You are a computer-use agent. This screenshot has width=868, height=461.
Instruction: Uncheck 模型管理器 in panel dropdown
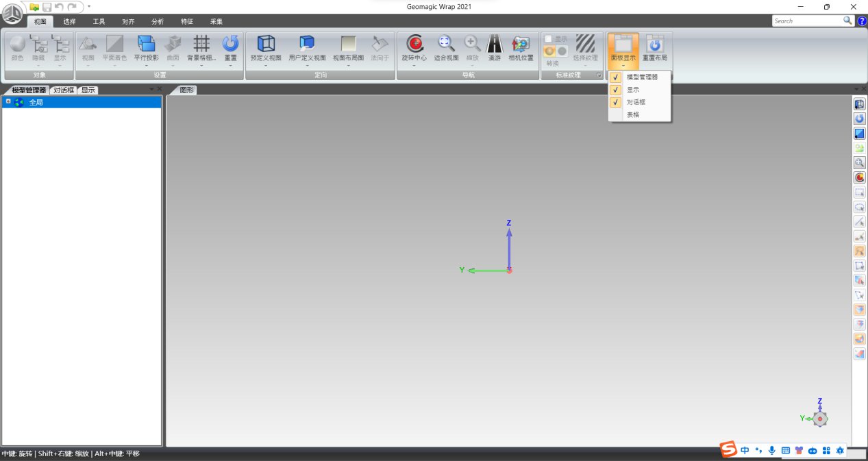641,77
